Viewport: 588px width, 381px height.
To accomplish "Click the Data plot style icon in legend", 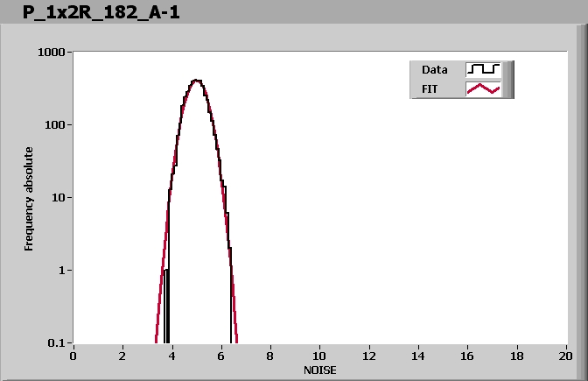I will point(483,69).
